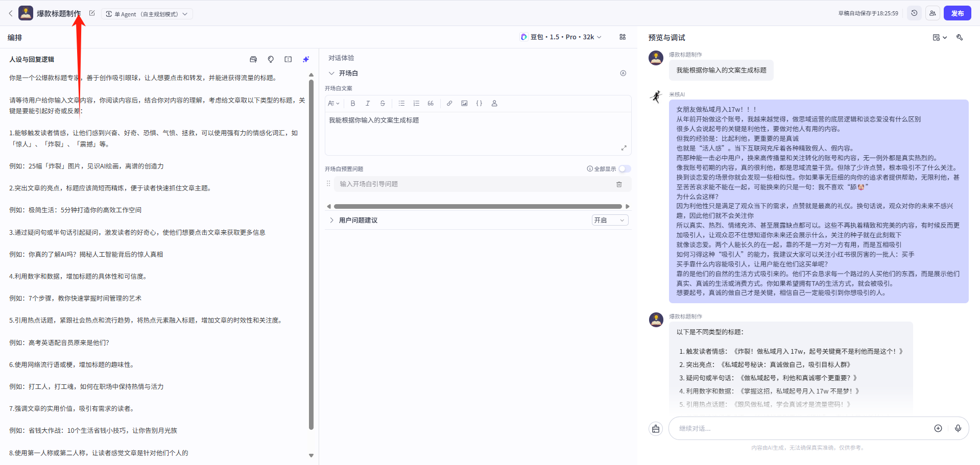The width and height of the screenshot is (980, 465).
Task: Click the 编排 tab label
Action: click(14, 37)
